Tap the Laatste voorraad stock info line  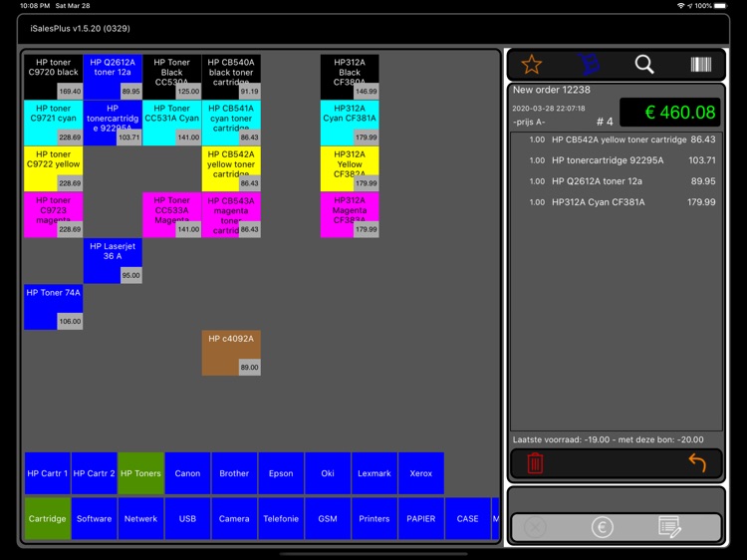608,439
